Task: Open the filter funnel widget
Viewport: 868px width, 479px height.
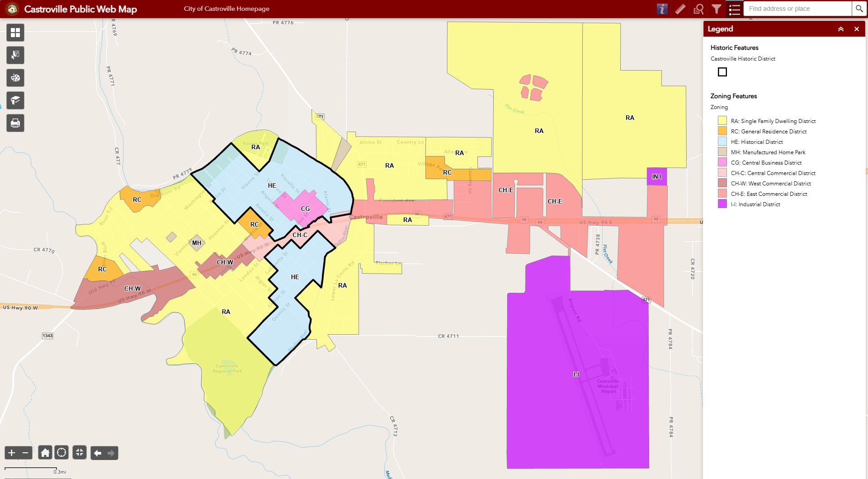Action: pyautogui.click(x=717, y=9)
